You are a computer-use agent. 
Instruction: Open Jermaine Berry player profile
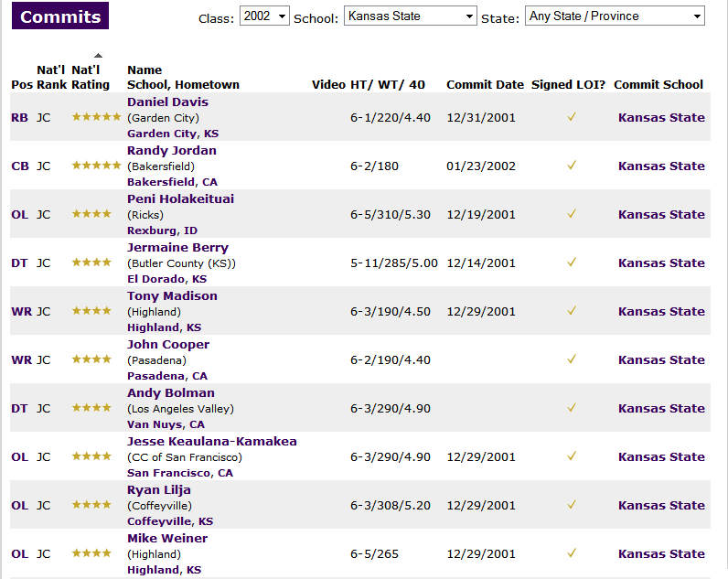click(x=177, y=248)
